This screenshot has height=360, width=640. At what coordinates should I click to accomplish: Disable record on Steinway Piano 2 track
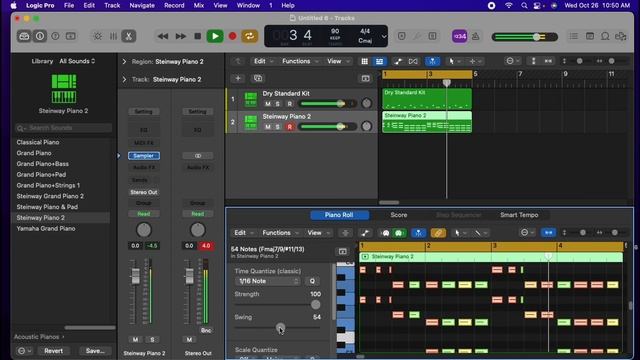click(290, 127)
